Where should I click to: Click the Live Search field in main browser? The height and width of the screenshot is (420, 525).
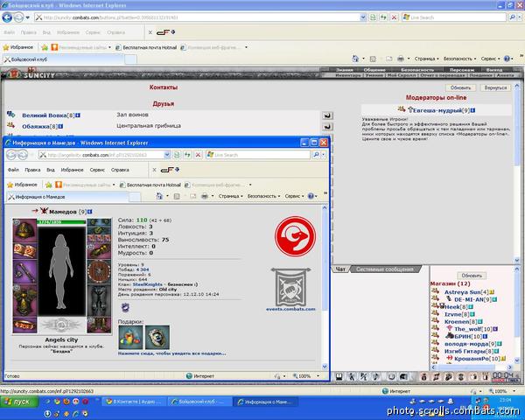454,17
